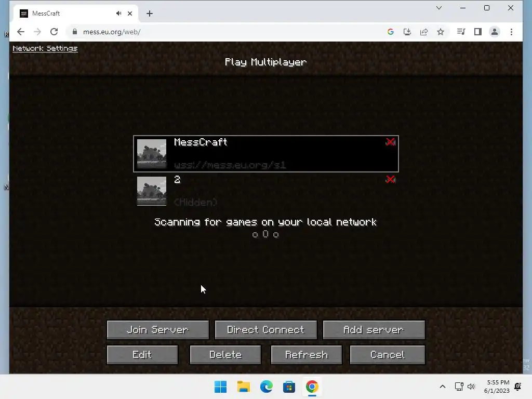Click the network tray icon

point(459,387)
